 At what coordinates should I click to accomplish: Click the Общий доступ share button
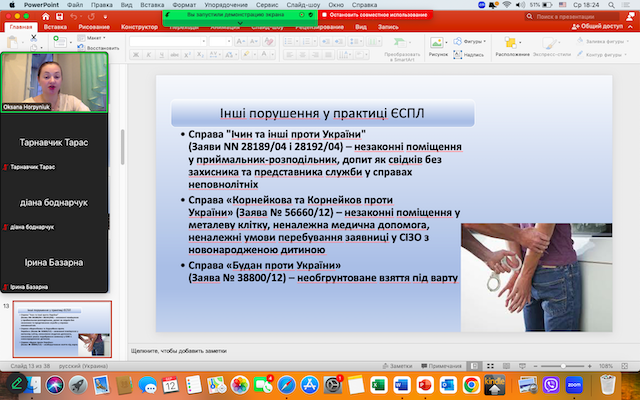[x=598, y=26]
